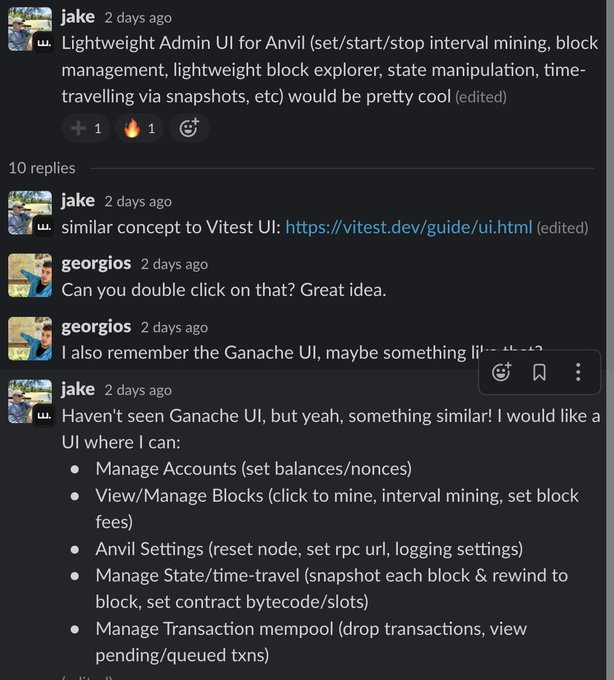Open the vitest.dev guide link
This screenshot has height=680, width=614.
(408, 227)
